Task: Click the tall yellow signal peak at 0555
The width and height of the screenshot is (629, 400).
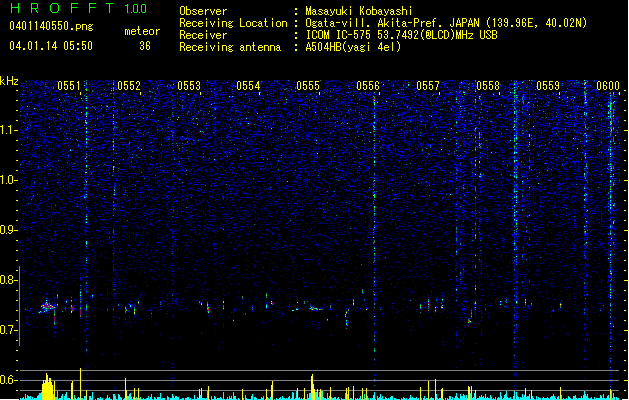Action: 312,387
